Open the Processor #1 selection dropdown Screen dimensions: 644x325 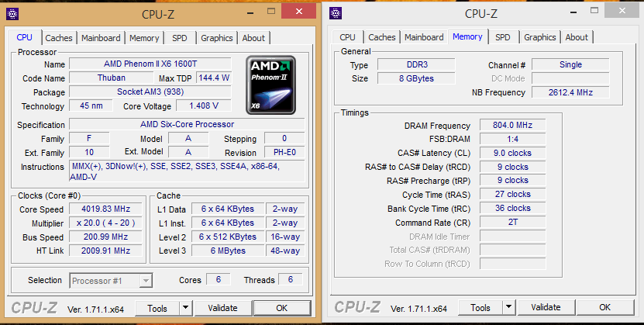pyautogui.click(x=111, y=281)
